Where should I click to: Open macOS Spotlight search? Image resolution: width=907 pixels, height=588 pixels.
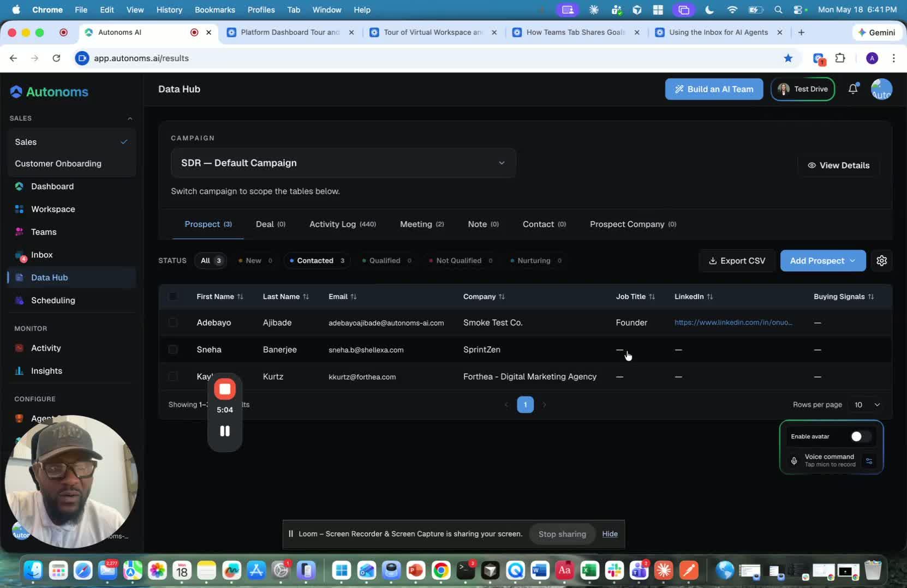click(x=778, y=10)
